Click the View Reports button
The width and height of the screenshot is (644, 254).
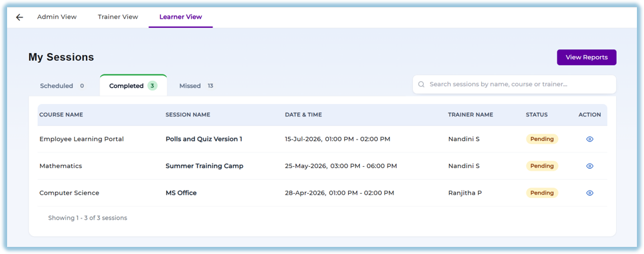coord(587,57)
